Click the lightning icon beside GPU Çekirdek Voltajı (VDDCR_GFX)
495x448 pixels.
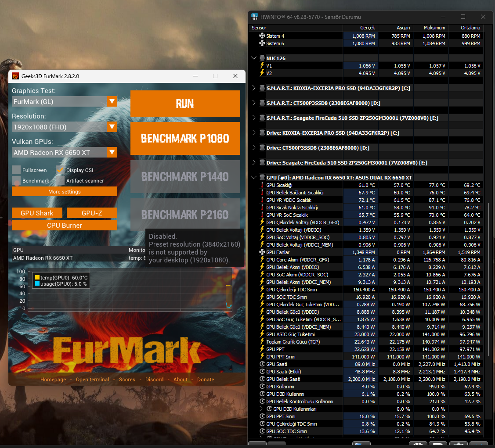[x=262, y=222]
